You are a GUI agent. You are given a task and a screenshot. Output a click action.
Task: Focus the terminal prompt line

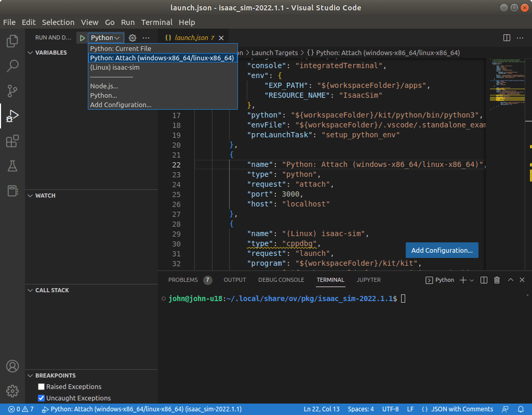(x=287, y=299)
